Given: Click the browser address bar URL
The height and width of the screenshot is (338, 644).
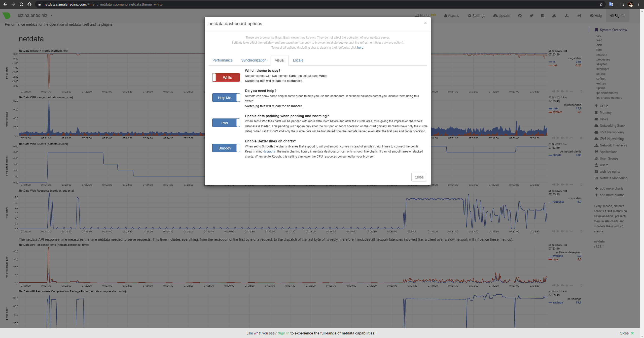Looking at the screenshot, I should (x=103, y=4).
